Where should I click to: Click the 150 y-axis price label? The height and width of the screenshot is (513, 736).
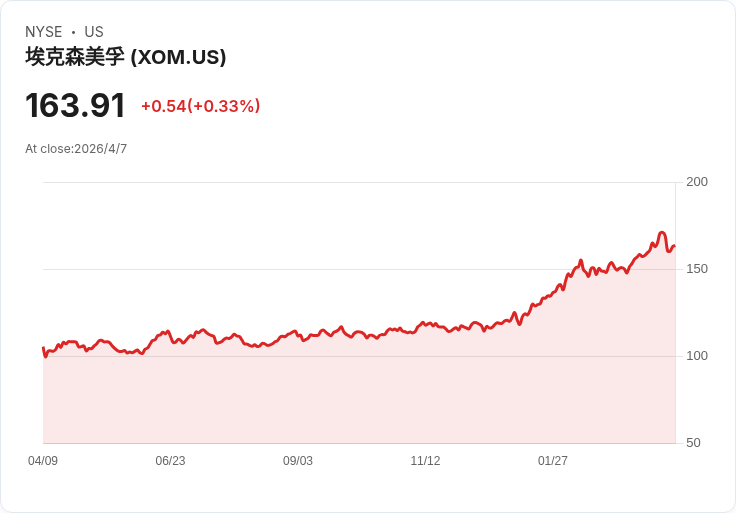pyautogui.click(x=697, y=268)
